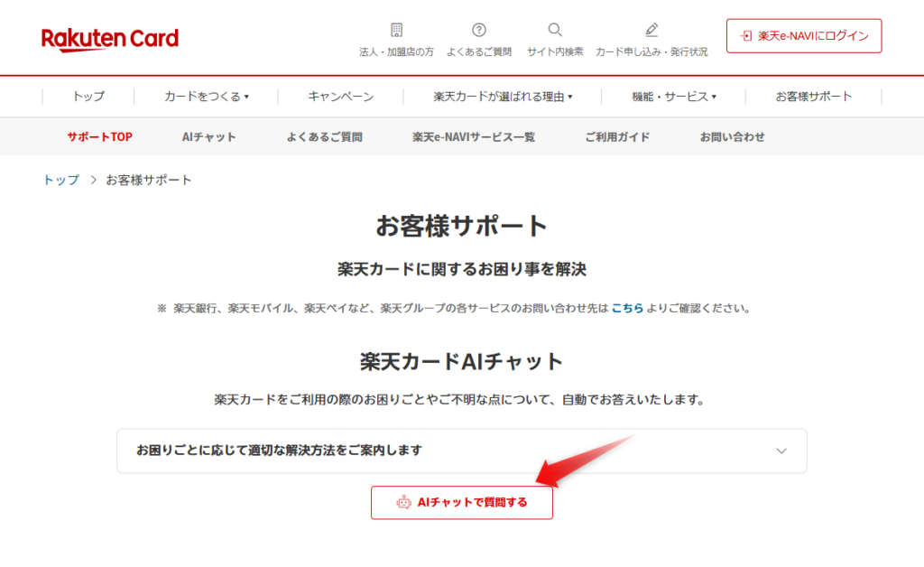Open キャンペーン in the main navigation
Viewport: 924px width, 567px height.
coord(340,97)
